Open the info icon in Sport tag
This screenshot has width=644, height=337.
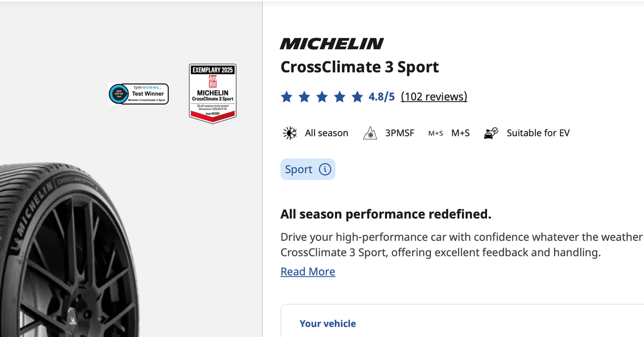(325, 170)
